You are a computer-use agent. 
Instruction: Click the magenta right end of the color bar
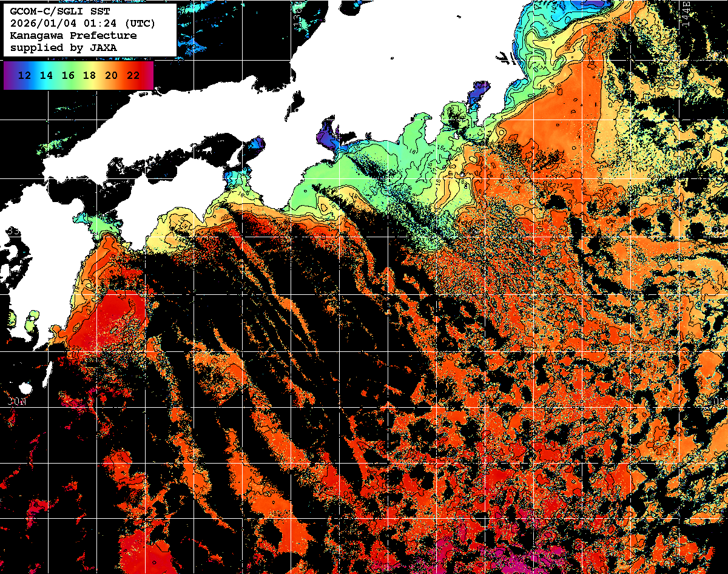(x=149, y=76)
